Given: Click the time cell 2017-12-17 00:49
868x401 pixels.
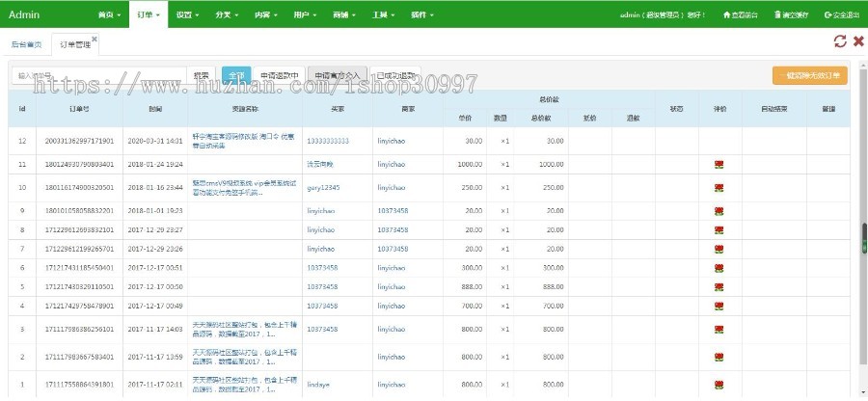Looking at the screenshot, I should point(155,306).
